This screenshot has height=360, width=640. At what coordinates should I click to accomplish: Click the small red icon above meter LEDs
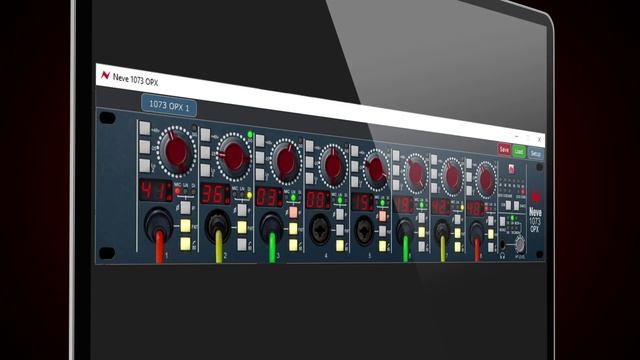pos(511,168)
